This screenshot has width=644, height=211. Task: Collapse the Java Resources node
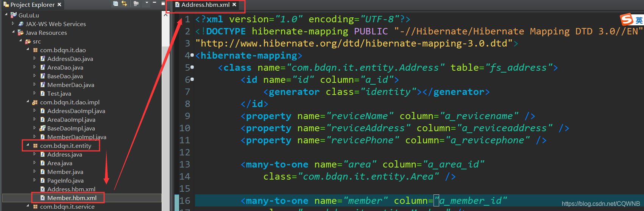click(13, 32)
